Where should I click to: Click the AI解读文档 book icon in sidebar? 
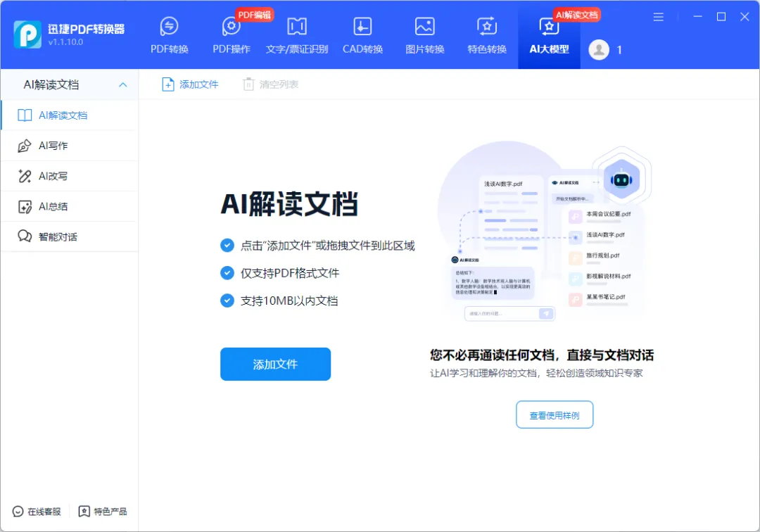[x=25, y=115]
